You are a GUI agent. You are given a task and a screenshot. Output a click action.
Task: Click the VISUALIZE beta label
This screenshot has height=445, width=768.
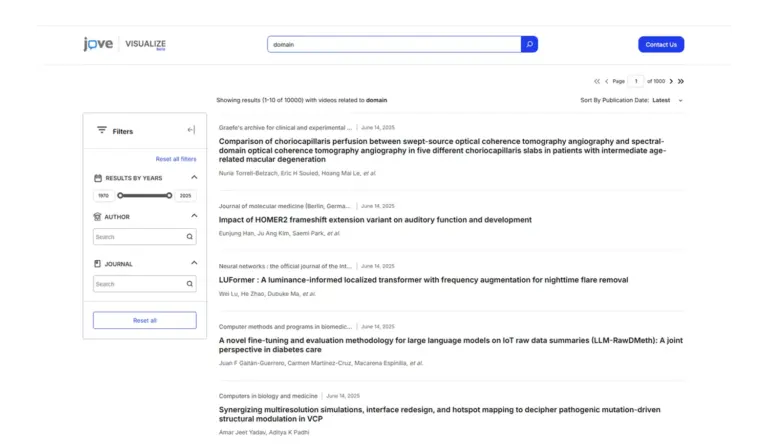145,44
